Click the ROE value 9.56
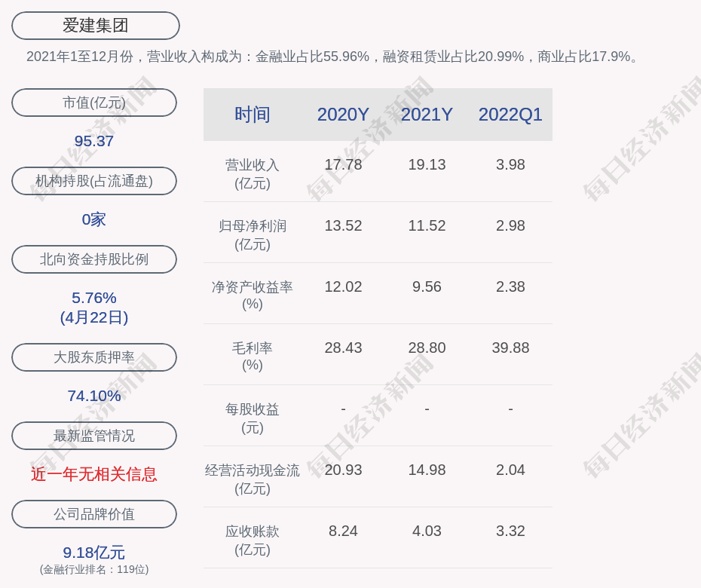701x588 pixels. click(427, 286)
